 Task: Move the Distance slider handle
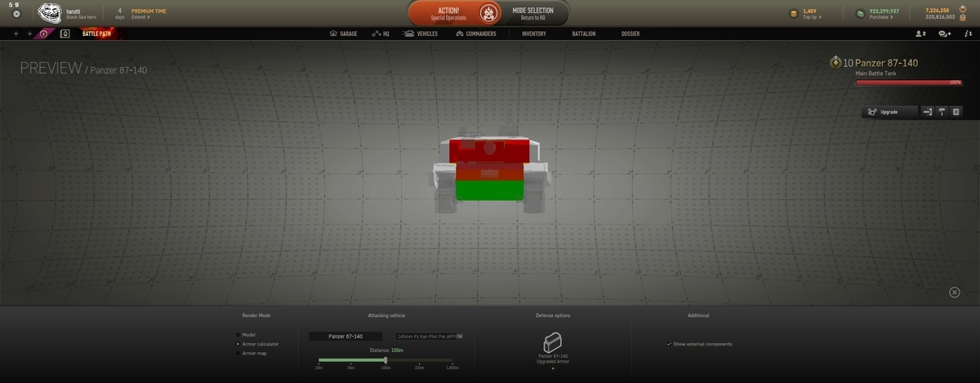point(385,359)
